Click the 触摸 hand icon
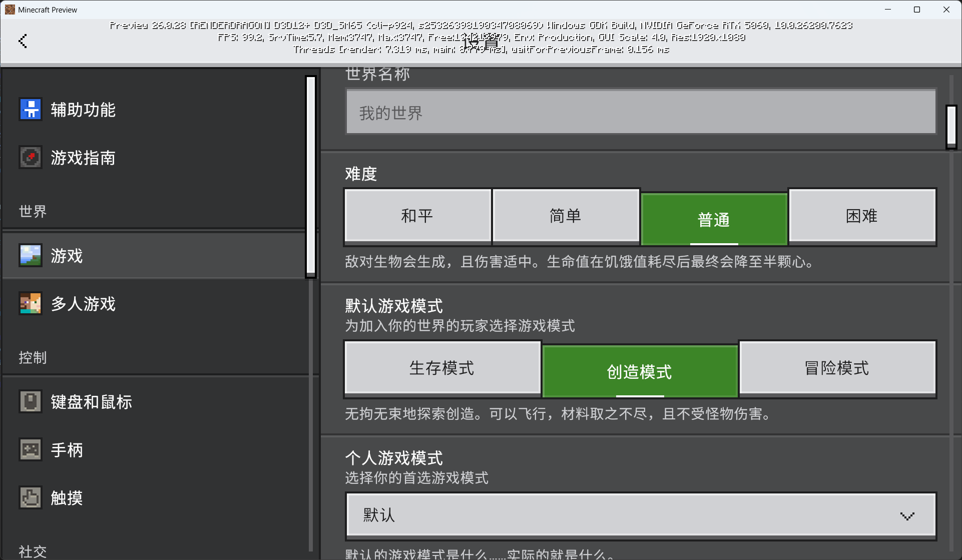Viewport: 962px width, 560px height. (x=31, y=497)
